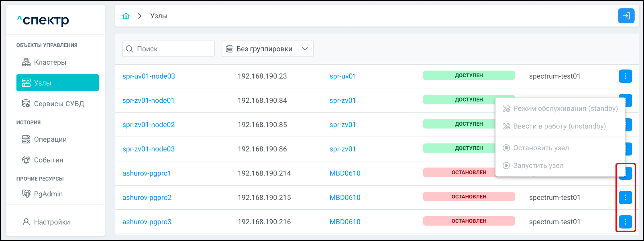Open PgAdmin resource from sidebar
The image size is (644, 241).
pyautogui.click(x=48, y=194)
